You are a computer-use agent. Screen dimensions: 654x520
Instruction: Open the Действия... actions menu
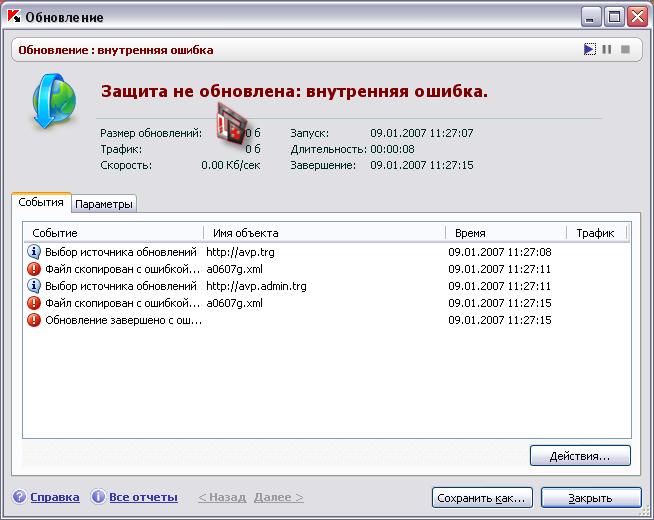[x=580, y=456]
